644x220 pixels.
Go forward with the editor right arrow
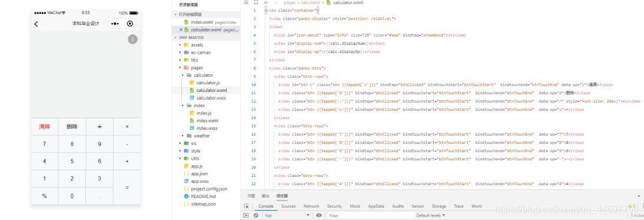click(276, 2)
